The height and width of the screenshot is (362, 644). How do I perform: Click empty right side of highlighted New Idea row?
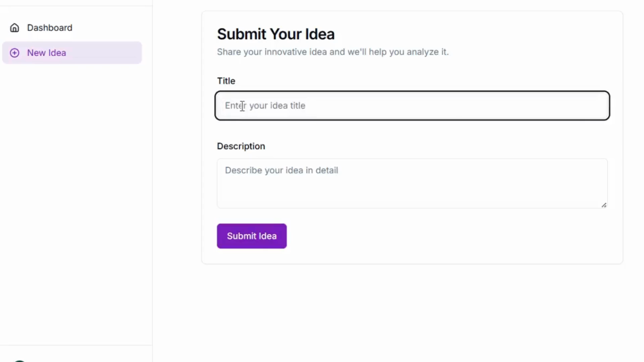(x=114, y=53)
